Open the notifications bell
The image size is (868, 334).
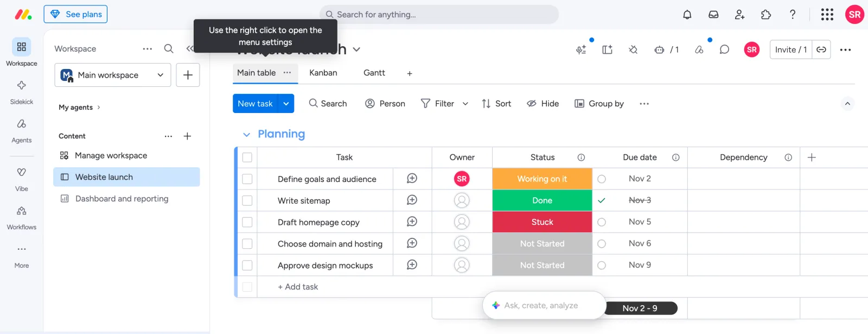click(x=687, y=15)
